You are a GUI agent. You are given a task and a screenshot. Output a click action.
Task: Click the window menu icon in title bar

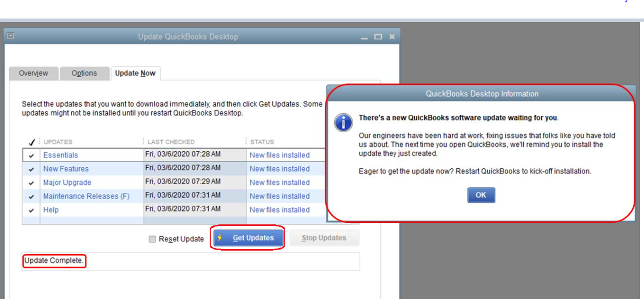click(10, 37)
